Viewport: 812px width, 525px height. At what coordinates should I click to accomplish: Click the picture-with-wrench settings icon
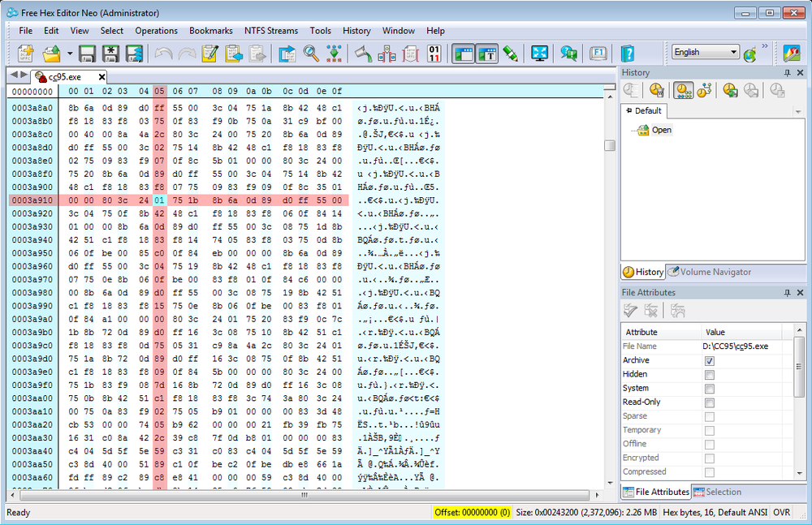[x=792, y=54]
